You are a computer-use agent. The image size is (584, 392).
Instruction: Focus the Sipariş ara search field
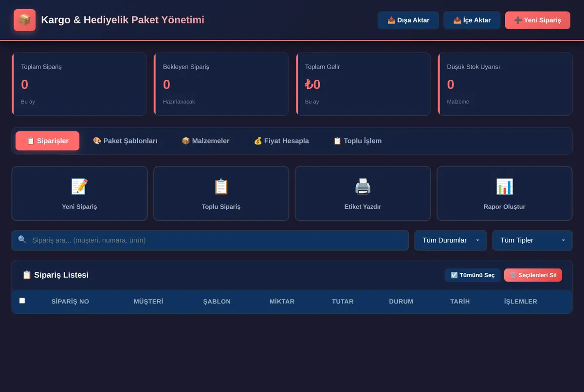point(210,240)
